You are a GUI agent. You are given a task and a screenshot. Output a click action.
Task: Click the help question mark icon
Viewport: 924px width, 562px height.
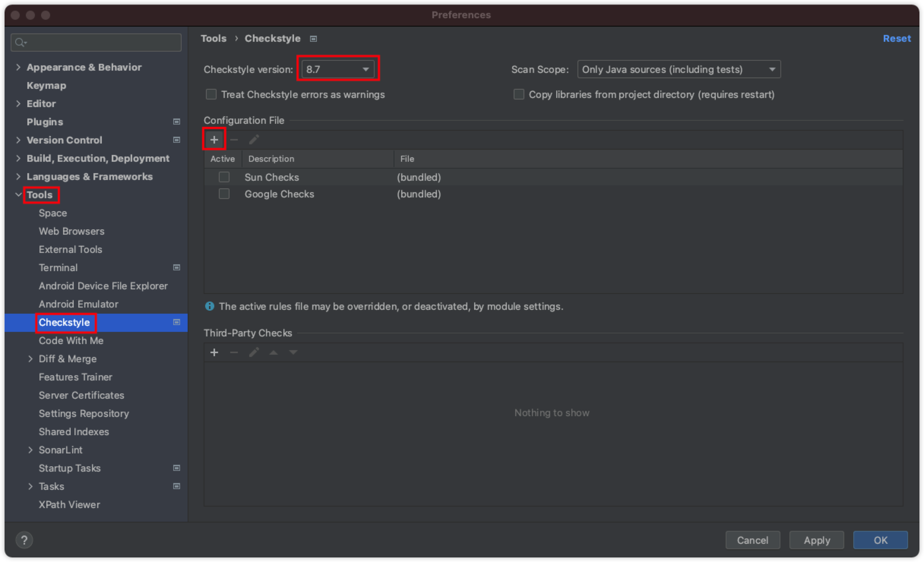(24, 540)
